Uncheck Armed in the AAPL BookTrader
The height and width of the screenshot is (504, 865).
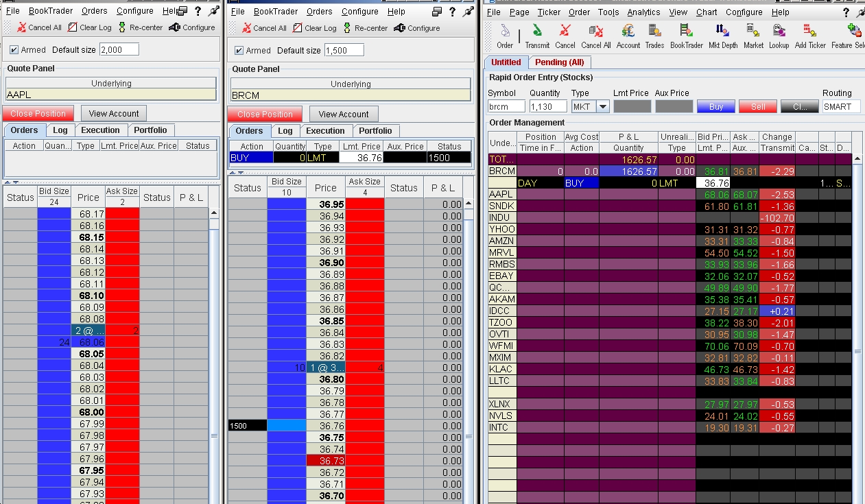pyautogui.click(x=14, y=50)
